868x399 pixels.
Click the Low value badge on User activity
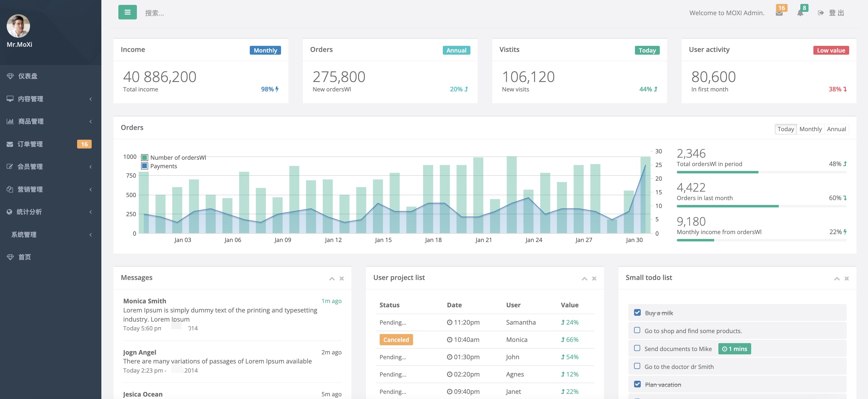tap(831, 50)
